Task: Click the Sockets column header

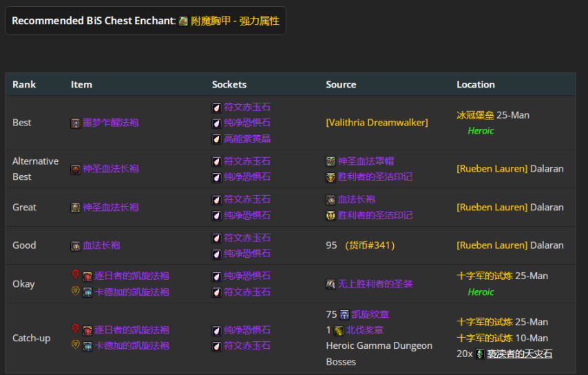Action: click(x=229, y=85)
